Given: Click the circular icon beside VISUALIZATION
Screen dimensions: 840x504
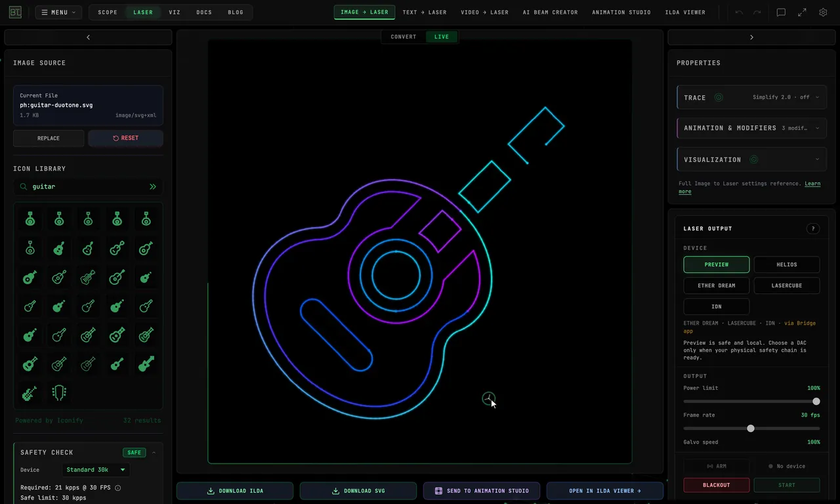Looking at the screenshot, I should [754, 159].
